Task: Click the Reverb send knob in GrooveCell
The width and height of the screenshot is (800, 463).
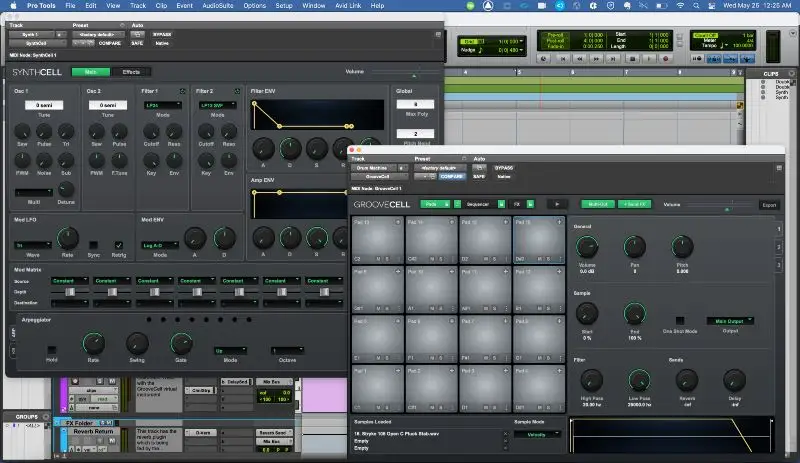Action: (x=686, y=379)
